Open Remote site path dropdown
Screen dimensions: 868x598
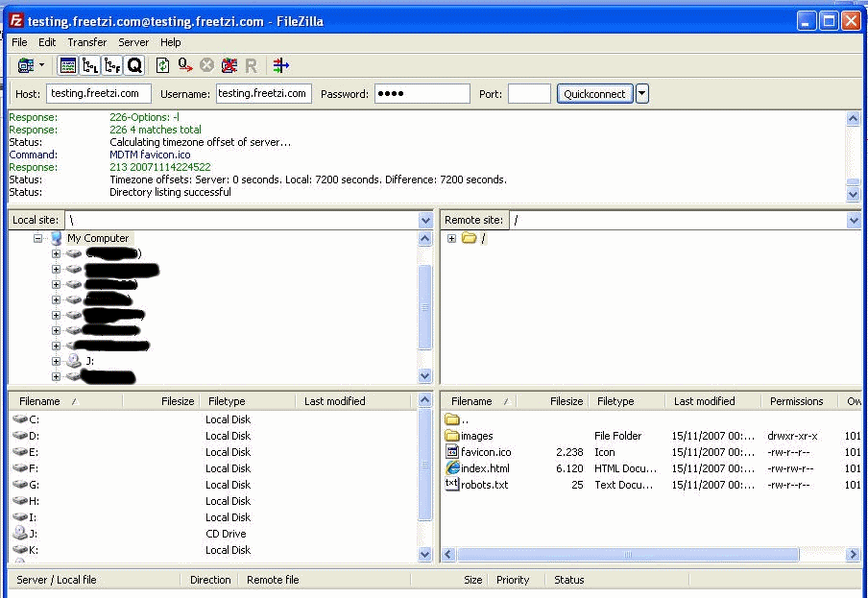pyautogui.click(x=853, y=220)
